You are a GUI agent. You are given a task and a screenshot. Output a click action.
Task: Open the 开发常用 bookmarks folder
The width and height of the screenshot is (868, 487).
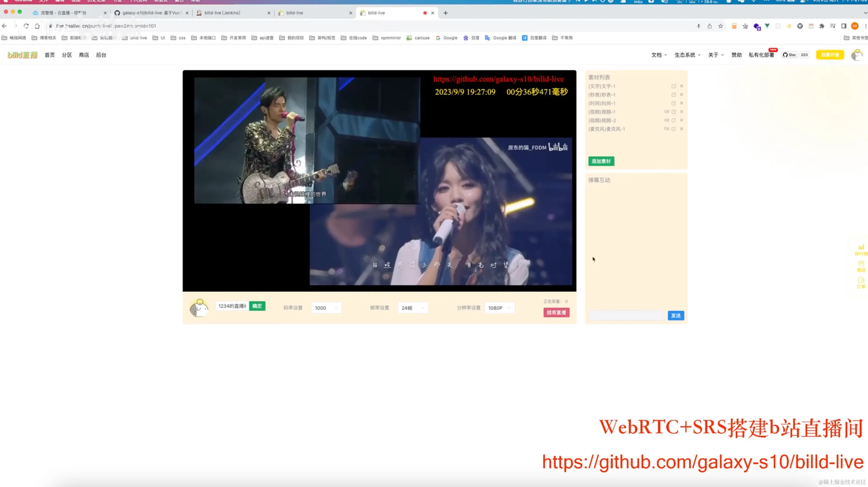pos(233,38)
